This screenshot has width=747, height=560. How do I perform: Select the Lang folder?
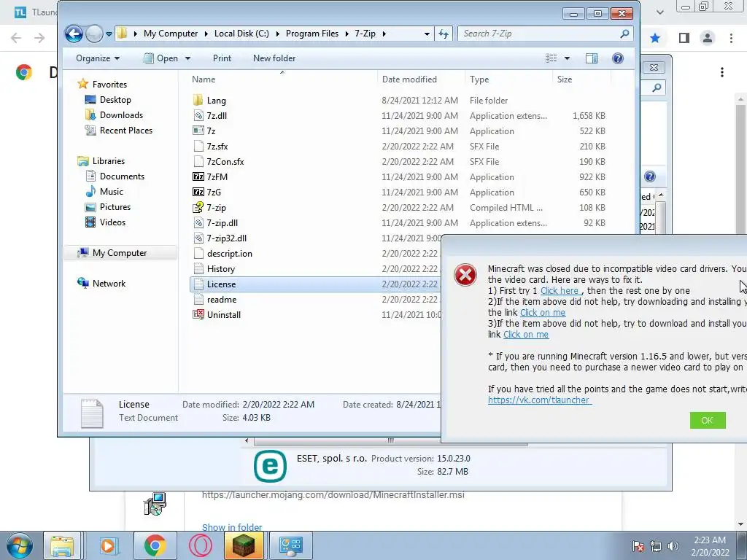[216, 101]
